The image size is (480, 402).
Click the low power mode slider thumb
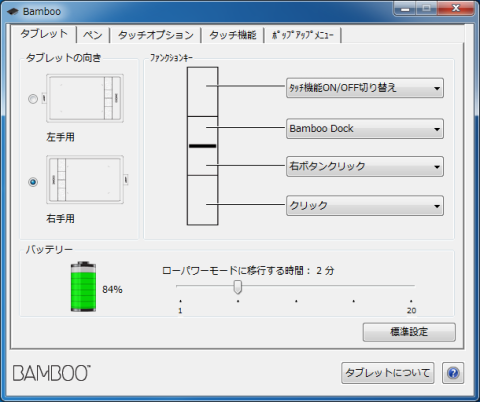(238, 287)
